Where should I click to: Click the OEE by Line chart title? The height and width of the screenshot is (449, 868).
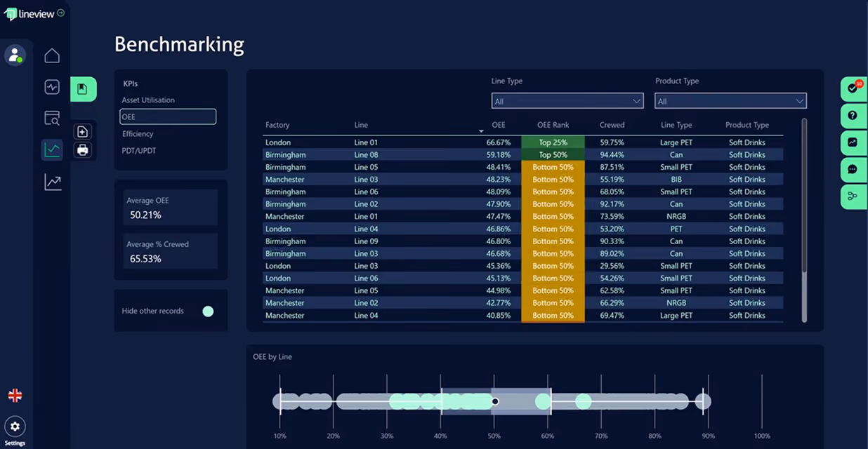272,357
